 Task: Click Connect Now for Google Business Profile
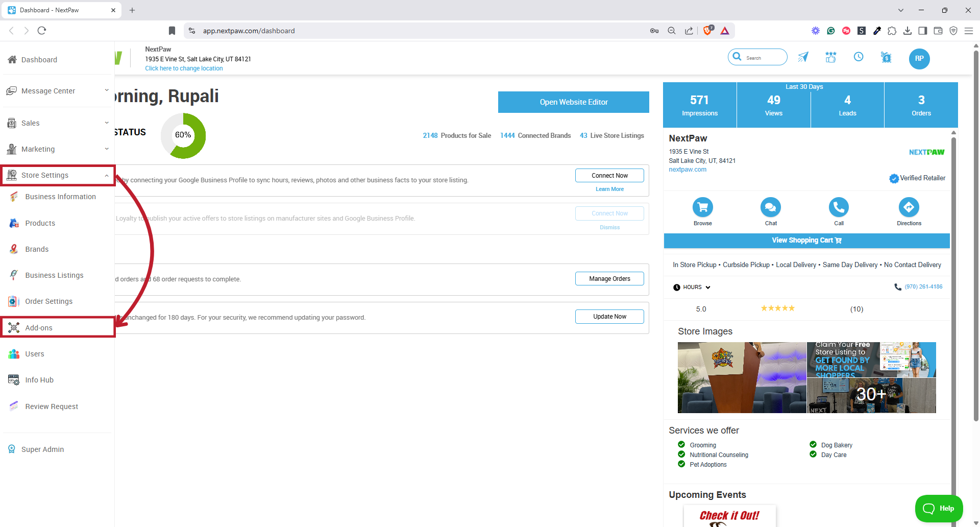[609, 175]
